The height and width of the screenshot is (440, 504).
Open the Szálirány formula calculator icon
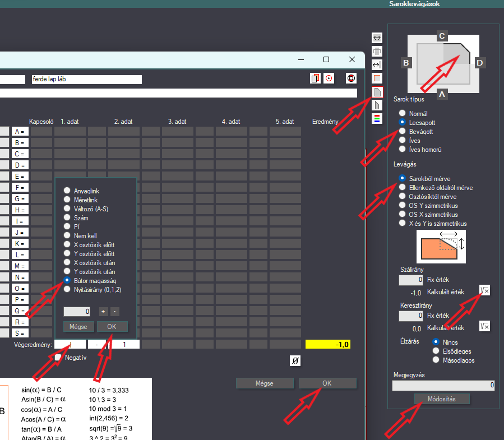pyautogui.click(x=484, y=290)
